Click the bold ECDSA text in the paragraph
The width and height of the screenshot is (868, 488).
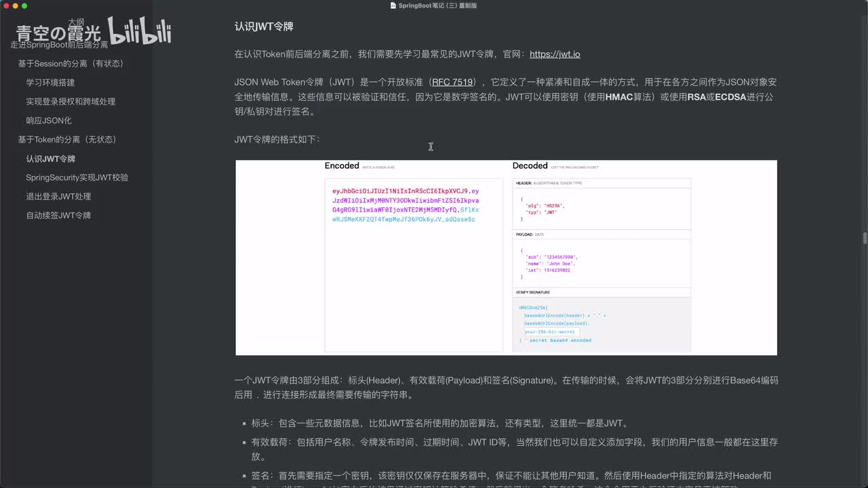tap(732, 97)
